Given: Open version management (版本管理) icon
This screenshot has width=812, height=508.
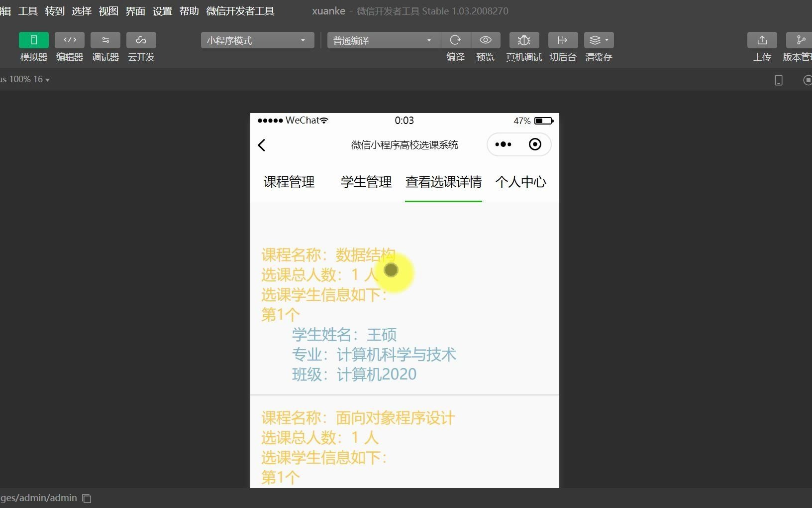Looking at the screenshot, I should 799,40.
